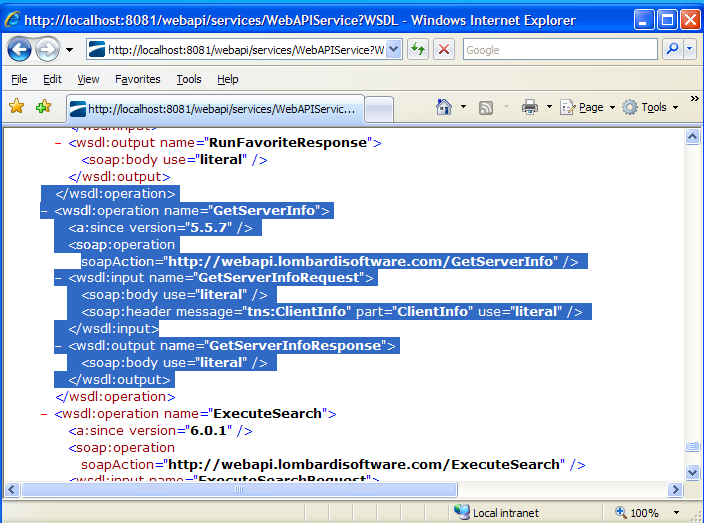704x523 pixels.
Task: Open the Tools menu in menu bar
Action: coord(189,79)
